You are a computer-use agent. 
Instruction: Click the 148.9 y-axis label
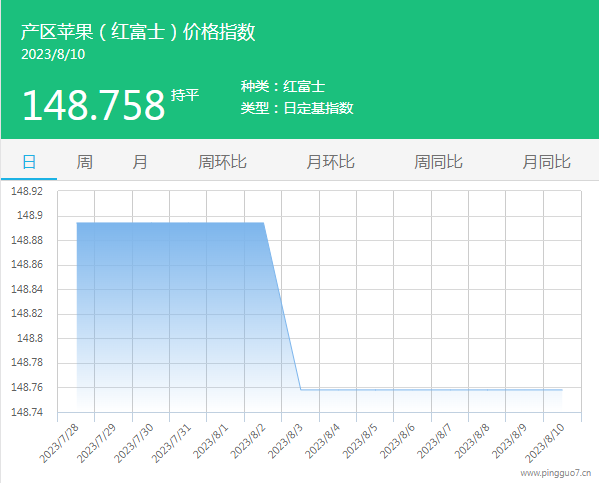30,216
